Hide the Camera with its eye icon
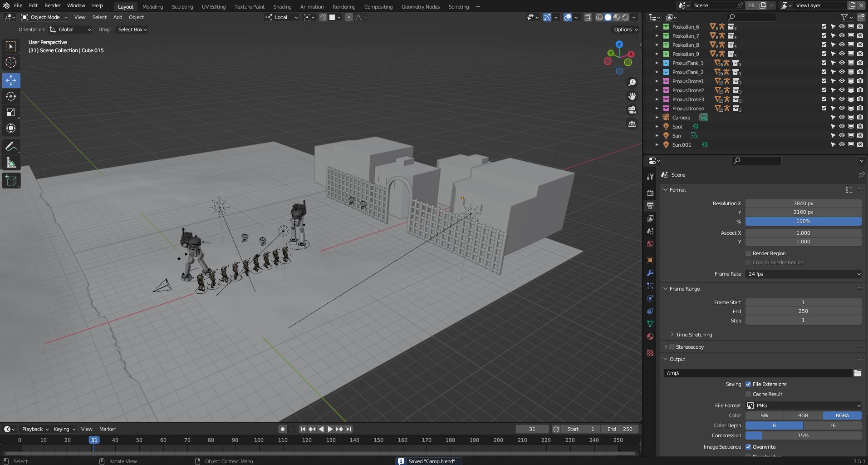868x465 pixels. (842, 118)
